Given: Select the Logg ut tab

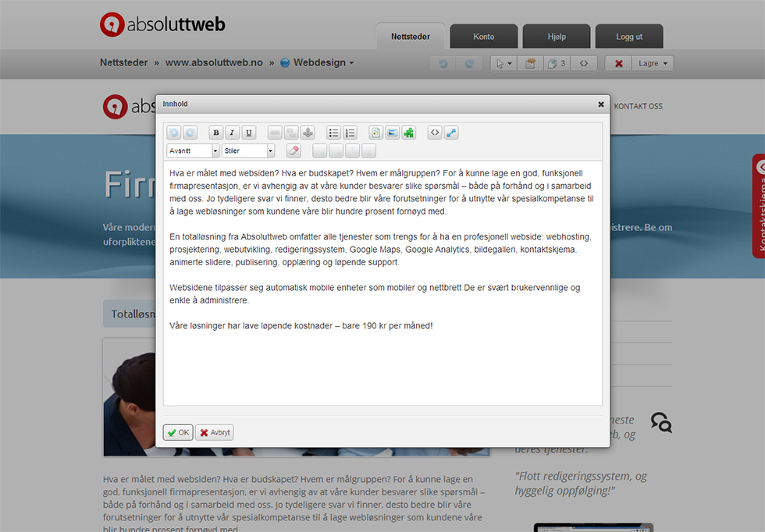Looking at the screenshot, I should coord(629,37).
